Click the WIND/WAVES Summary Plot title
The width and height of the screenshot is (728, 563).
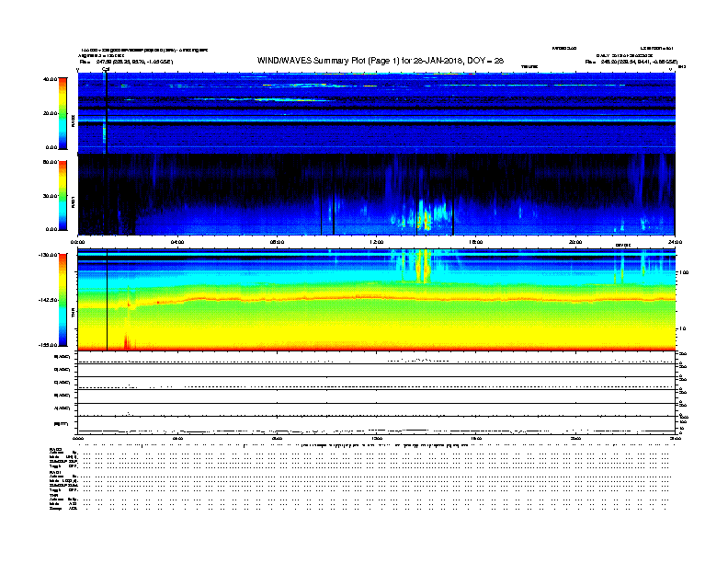tap(381, 61)
